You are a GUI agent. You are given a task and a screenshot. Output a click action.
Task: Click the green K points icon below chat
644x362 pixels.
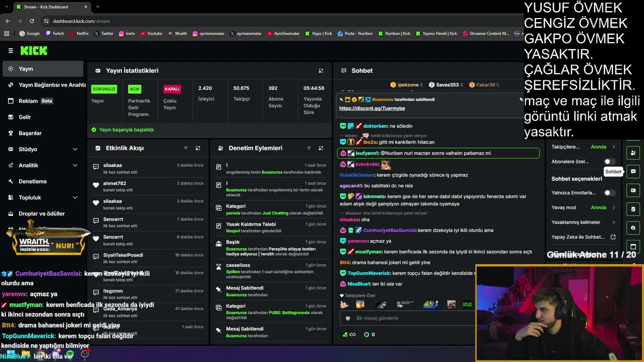(366, 334)
